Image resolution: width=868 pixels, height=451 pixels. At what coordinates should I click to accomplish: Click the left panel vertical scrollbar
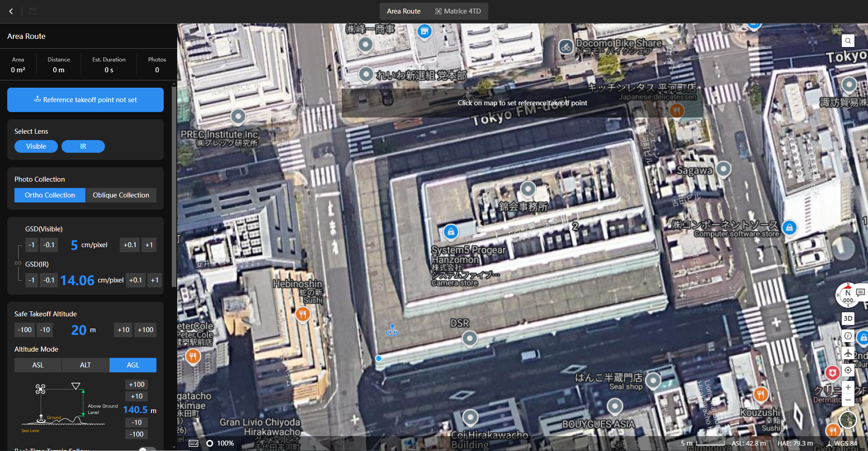click(x=174, y=186)
